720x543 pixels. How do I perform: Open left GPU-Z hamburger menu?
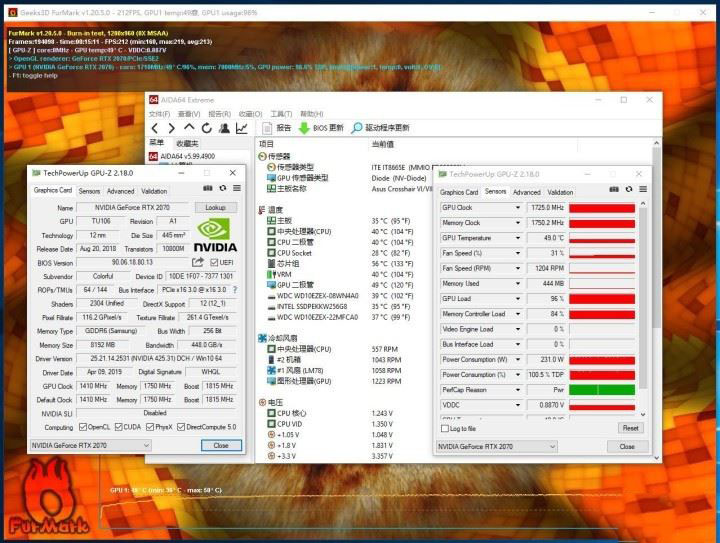[237, 188]
